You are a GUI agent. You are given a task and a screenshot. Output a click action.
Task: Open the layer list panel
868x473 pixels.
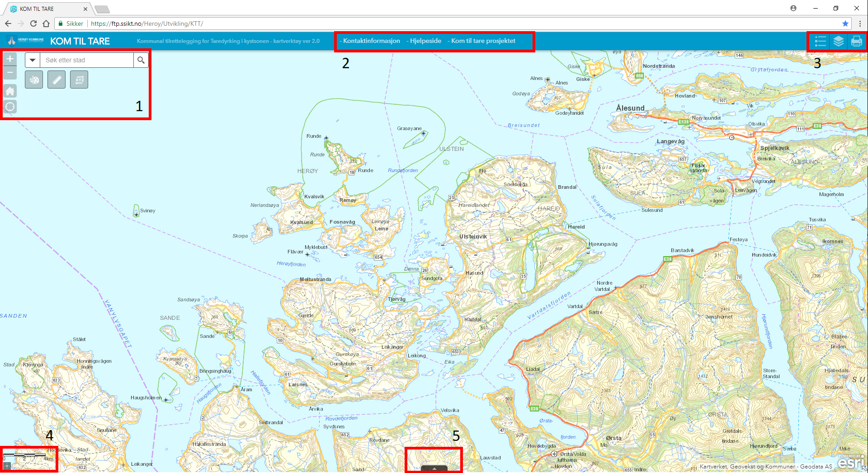click(x=838, y=42)
